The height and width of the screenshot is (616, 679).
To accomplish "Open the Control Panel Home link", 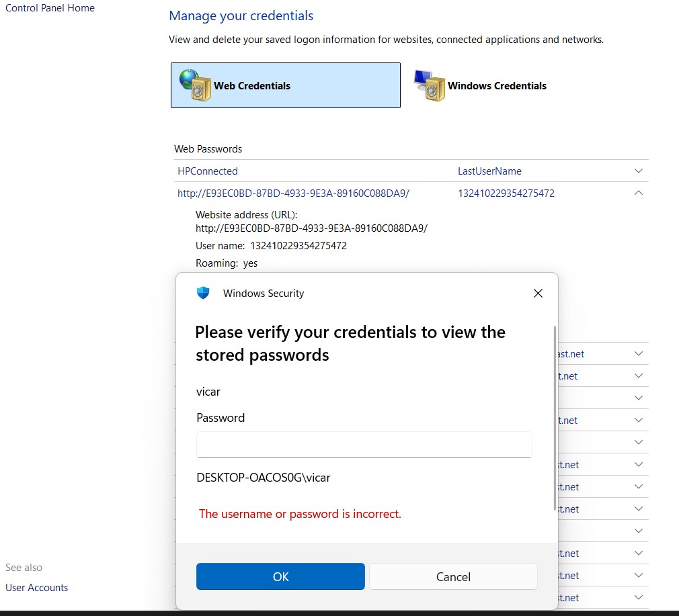I will [50, 8].
